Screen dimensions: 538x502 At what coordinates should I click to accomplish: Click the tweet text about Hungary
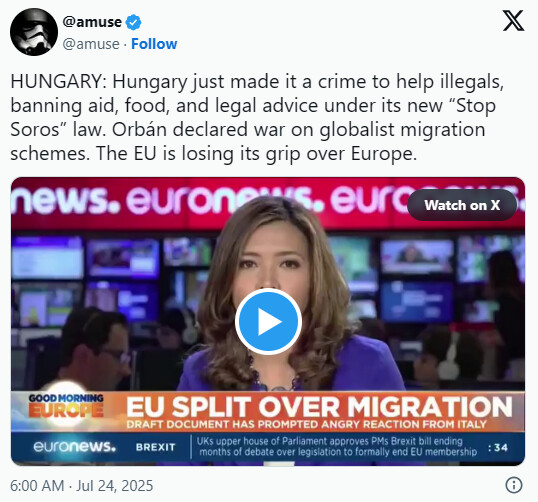(x=257, y=117)
